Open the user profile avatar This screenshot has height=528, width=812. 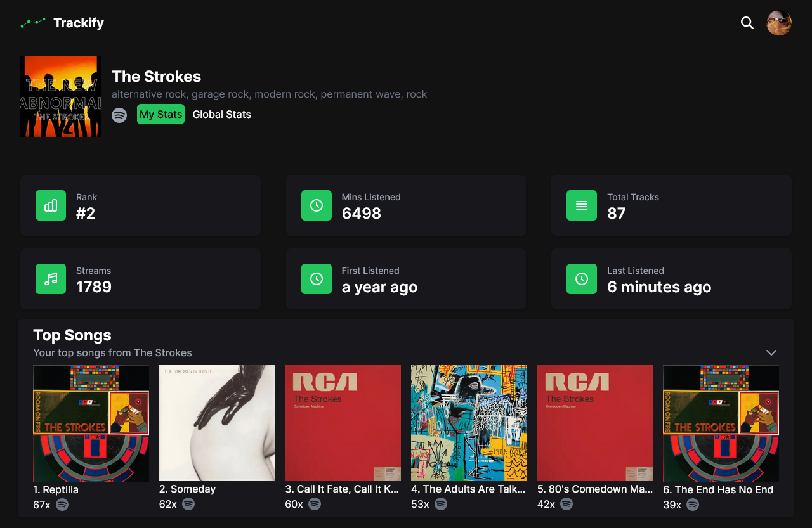[x=779, y=23]
